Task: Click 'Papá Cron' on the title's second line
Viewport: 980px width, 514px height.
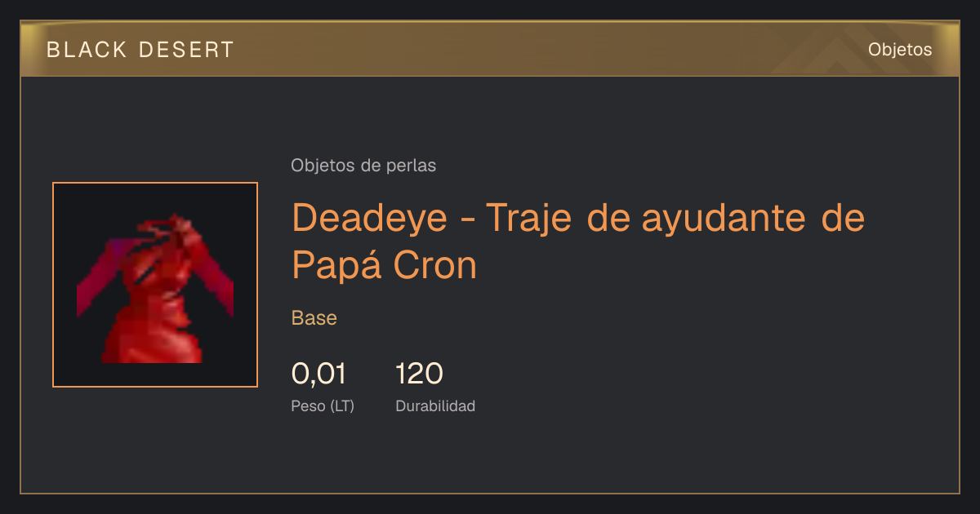Action: click(x=384, y=265)
